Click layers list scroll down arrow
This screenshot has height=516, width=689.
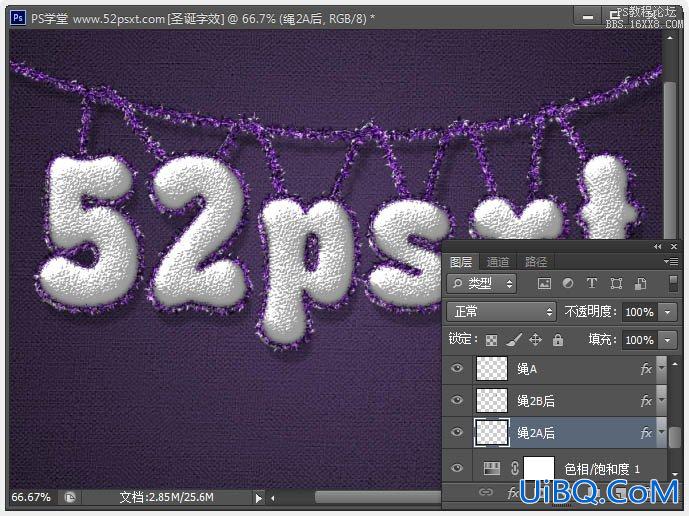[x=675, y=475]
